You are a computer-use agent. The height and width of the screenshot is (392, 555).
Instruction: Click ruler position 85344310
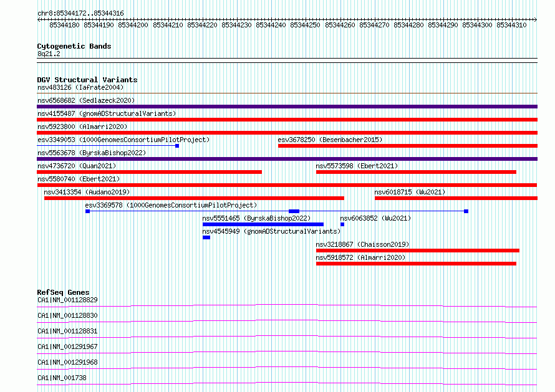511,25
